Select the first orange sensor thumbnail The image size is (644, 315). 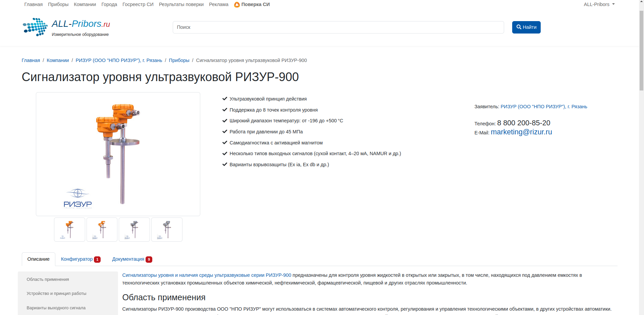point(69,230)
